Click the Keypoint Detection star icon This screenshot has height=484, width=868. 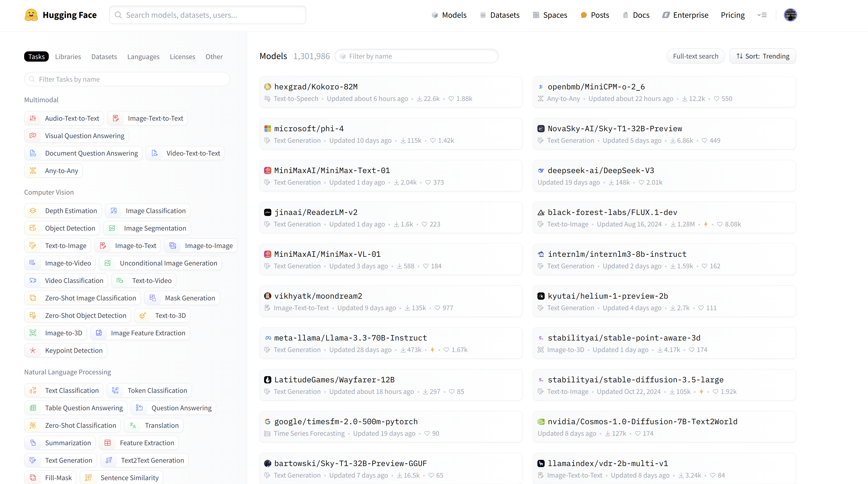click(33, 350)
